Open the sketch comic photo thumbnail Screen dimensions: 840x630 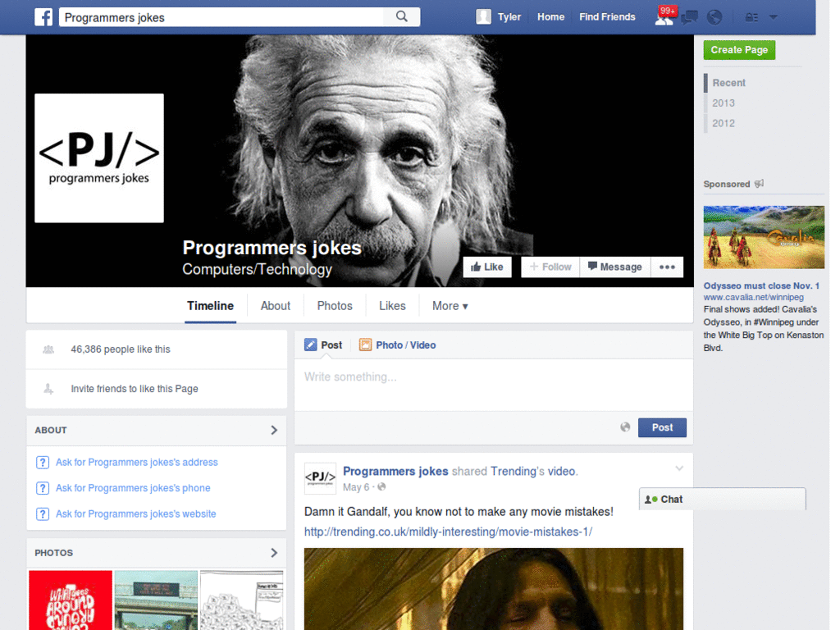tap(242, 600)
